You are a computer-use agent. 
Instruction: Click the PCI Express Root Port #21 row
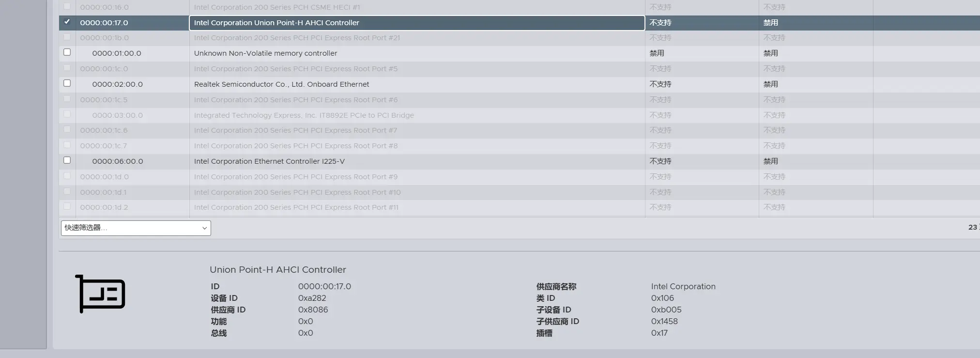coord(297,38)
